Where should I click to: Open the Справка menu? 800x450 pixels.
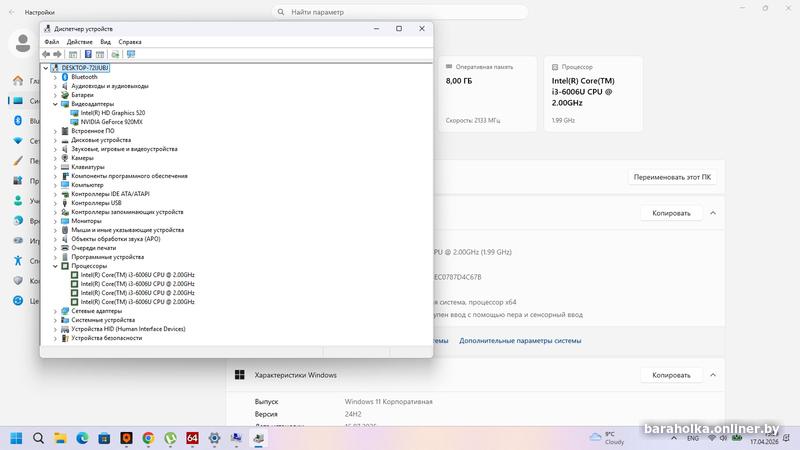point(130,42)
